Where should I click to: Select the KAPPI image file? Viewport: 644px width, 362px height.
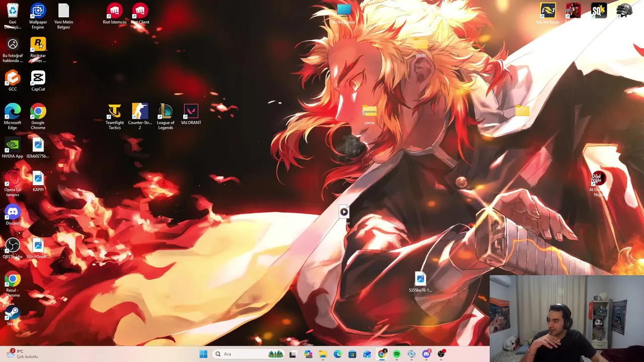tap(38, 178)
